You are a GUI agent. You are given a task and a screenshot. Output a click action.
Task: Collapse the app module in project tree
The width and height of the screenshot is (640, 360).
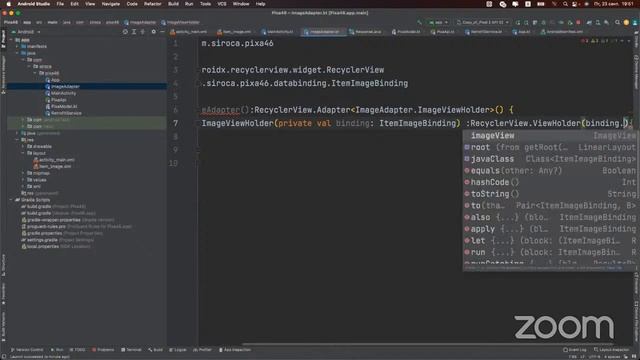(11, 40)
